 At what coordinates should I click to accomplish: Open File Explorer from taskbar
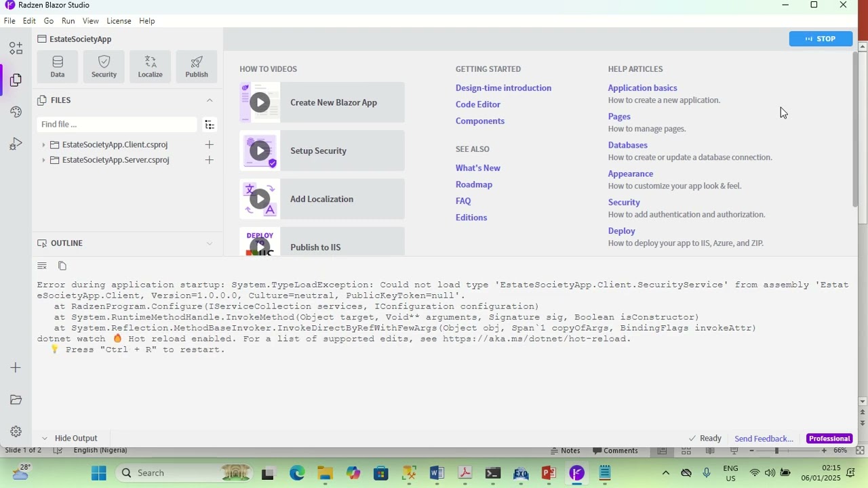tap(325, 473)
